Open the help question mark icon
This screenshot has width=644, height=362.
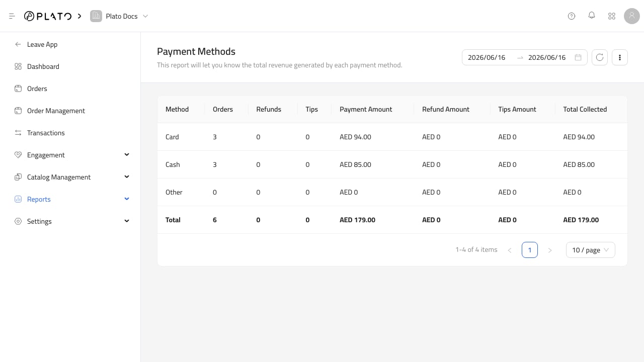point(572,16)
